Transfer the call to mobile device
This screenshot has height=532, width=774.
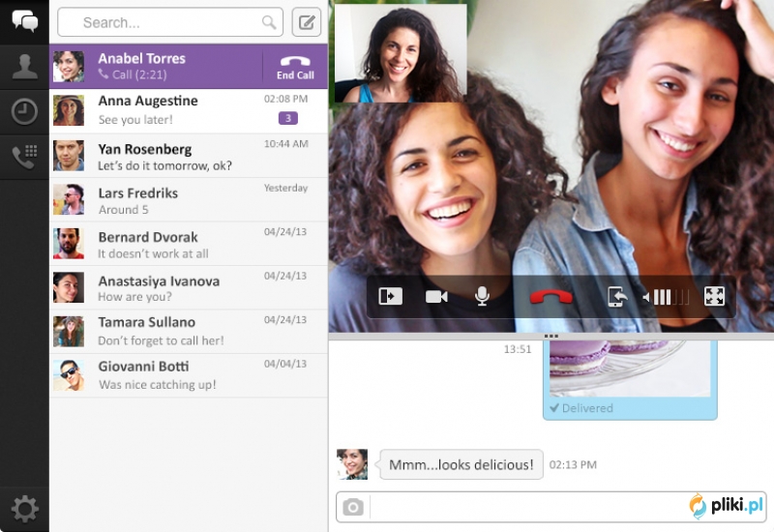click(x=617, y=297)
